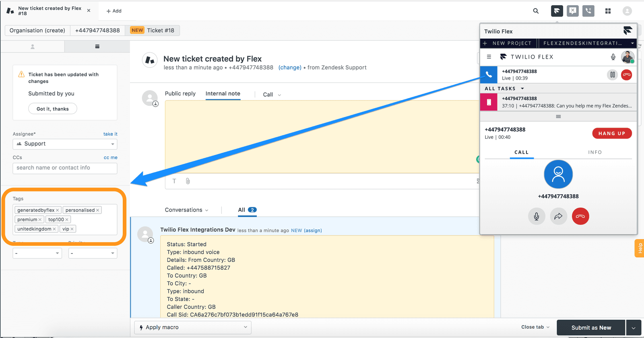Open the Twilio Flex icon in top bar

tap(557, 11)
